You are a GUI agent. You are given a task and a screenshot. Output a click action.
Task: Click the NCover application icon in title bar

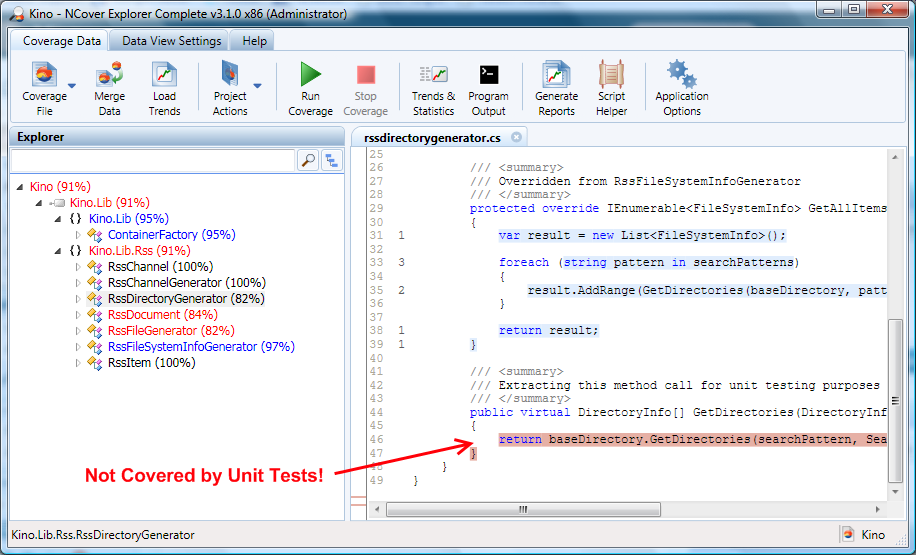click(x=16, y=13)
